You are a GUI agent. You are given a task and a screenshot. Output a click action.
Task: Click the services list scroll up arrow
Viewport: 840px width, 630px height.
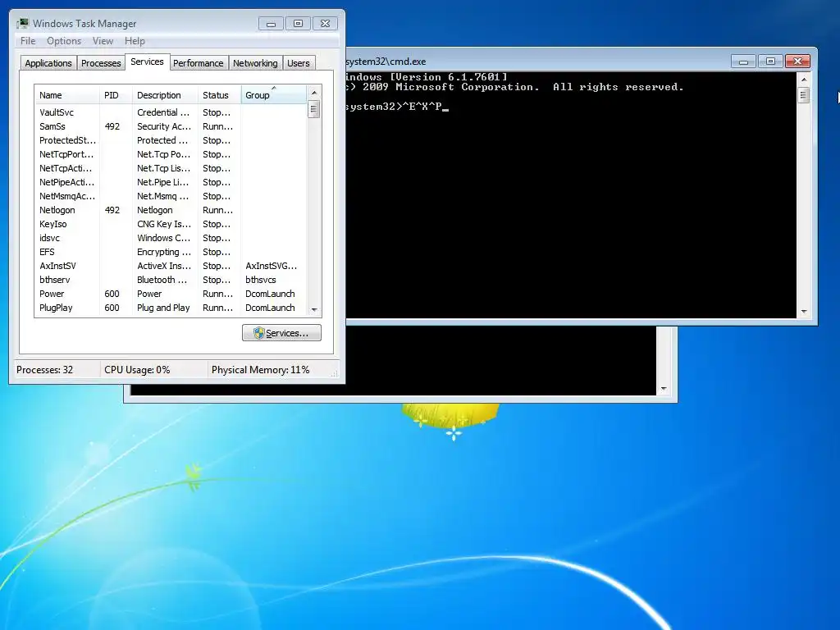click(x=314, y=92)
